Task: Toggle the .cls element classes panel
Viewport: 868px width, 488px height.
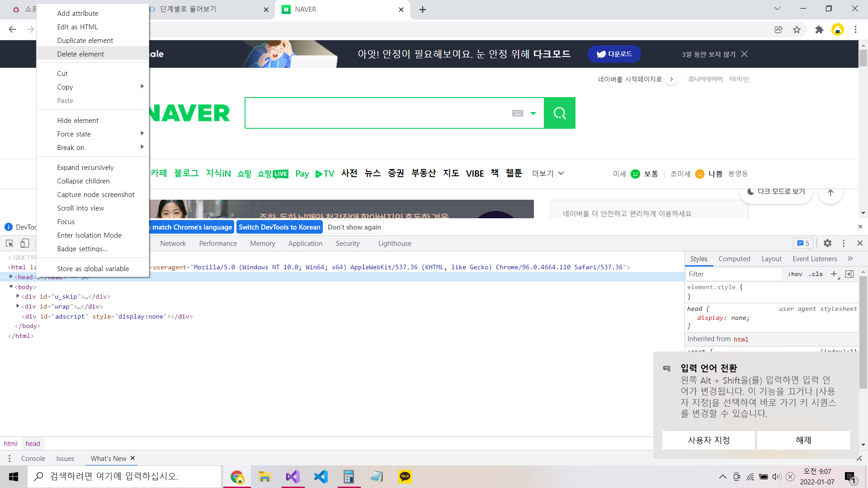Action: pyautogui.click(x=816, y=274)
